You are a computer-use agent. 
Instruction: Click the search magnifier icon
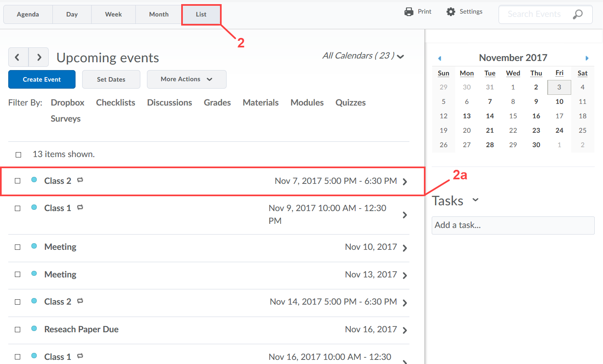[577, 14]
